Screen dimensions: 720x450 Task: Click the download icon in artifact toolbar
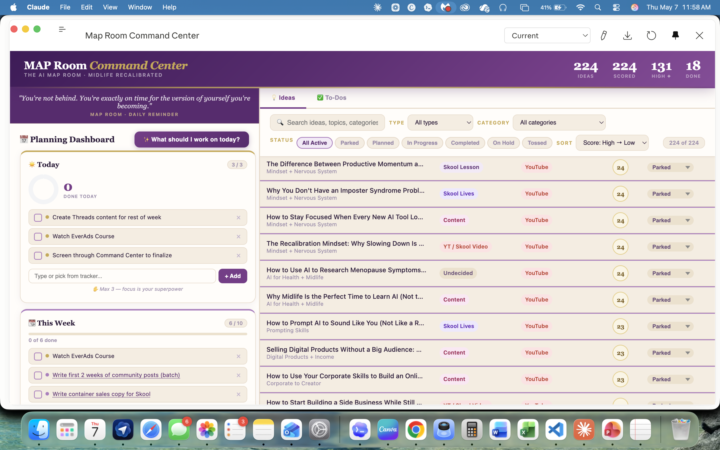[x=627, y=35]
